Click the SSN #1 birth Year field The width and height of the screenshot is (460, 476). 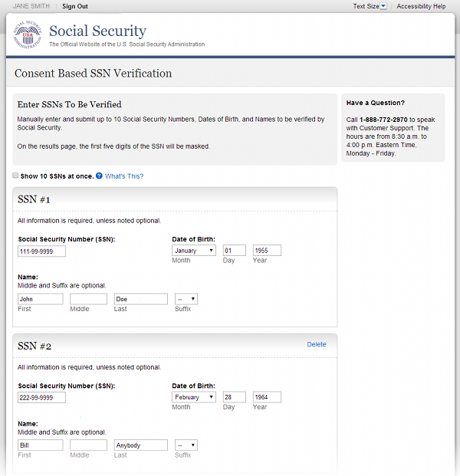click(267, 251)
